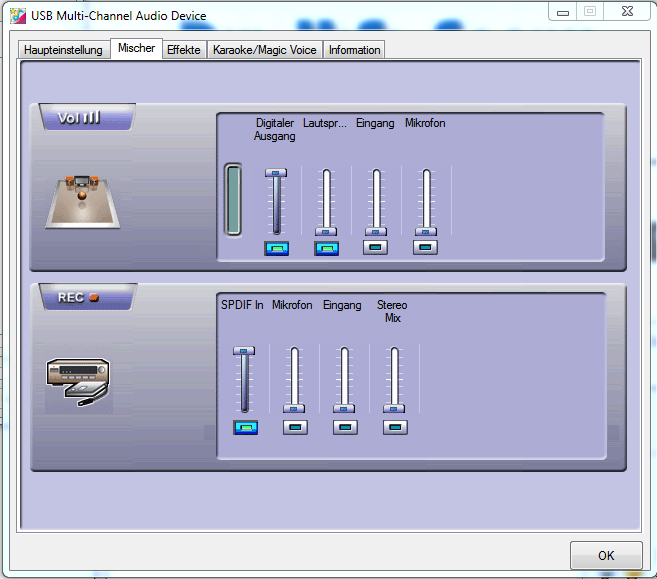Toggle the Lautsprecher playback mute button

coord(326,248)
